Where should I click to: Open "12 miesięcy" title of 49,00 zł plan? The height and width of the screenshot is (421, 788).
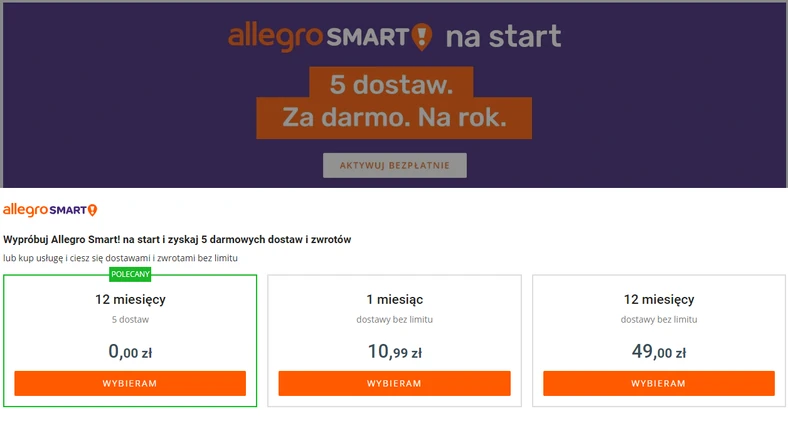coord(658,299)
